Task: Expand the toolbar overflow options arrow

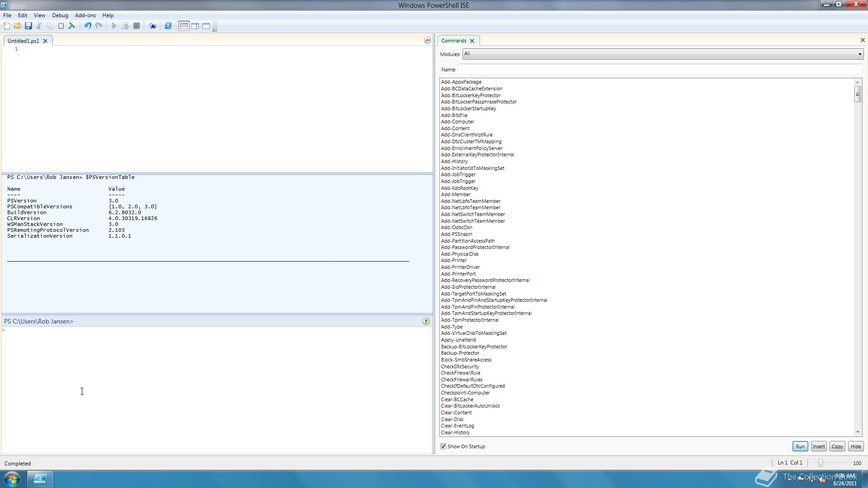Action: [215, 28]
